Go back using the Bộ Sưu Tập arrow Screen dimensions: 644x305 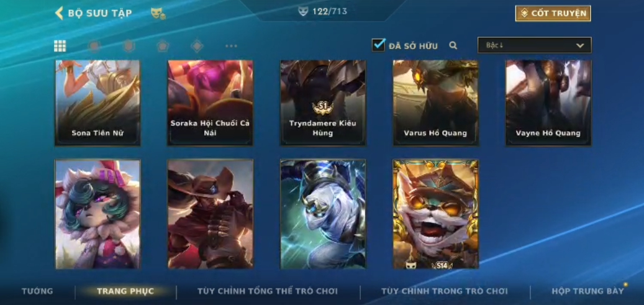click(x=59, y=13)
